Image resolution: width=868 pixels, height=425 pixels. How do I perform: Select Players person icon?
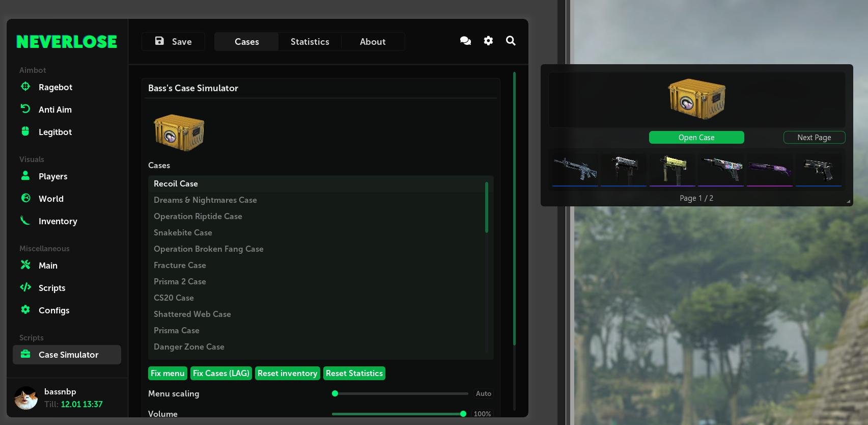click(x=25, y=175)
